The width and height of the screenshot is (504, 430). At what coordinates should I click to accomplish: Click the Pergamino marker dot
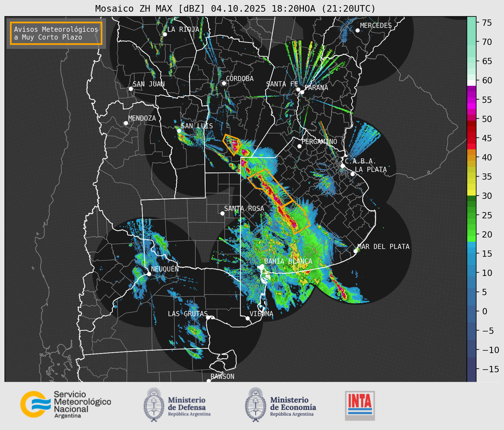pyautogui.click(x=299, y=146)
